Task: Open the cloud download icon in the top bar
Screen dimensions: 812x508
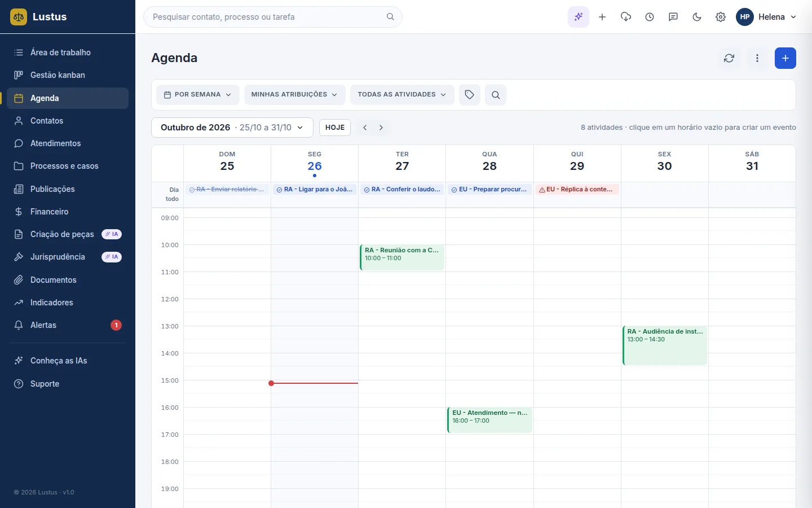Action: [x=626, y=17]
